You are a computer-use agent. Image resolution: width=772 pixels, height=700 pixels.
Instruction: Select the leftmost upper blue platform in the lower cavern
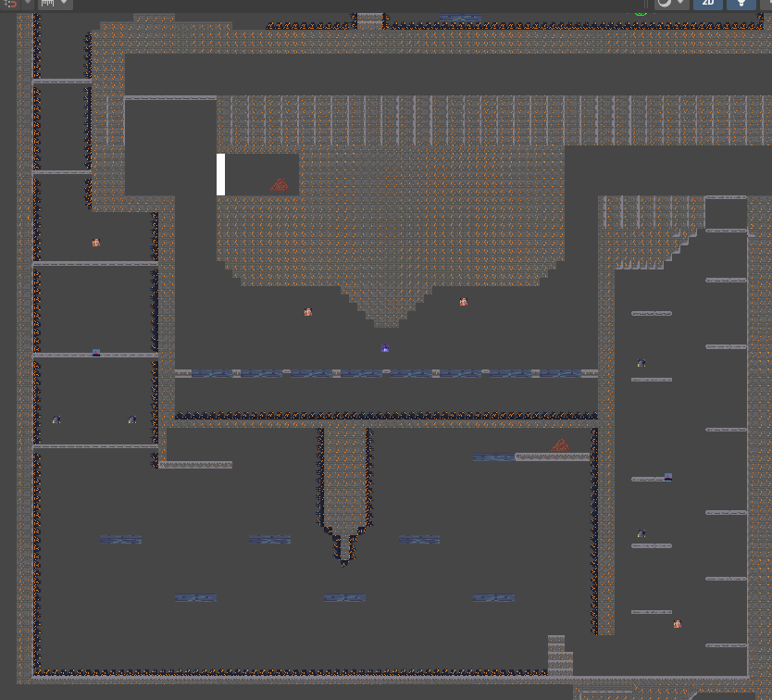(120, 540)
